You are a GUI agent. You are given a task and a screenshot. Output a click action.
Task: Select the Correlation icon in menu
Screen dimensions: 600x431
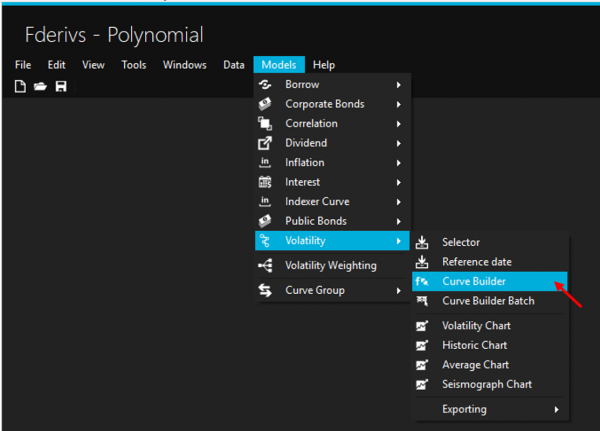(265, 124)
